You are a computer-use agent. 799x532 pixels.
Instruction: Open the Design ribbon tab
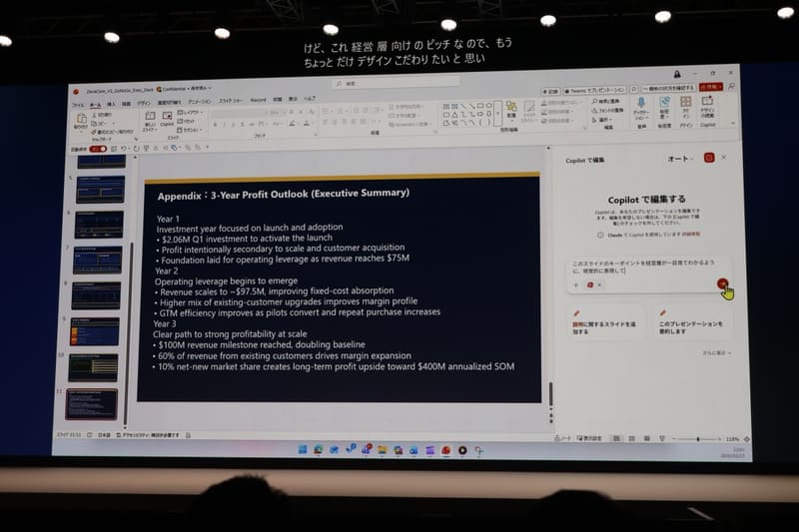click(x=143, y=104)
